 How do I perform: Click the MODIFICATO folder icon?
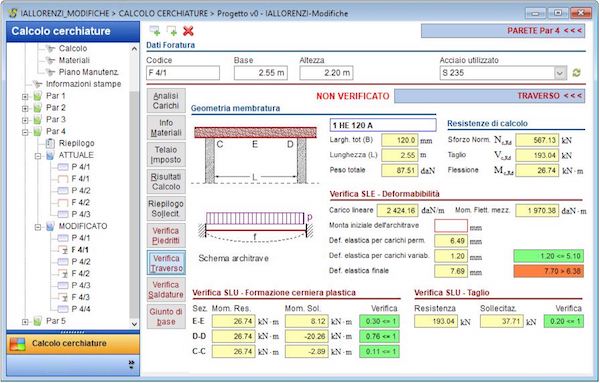click(x=50, y=227)
